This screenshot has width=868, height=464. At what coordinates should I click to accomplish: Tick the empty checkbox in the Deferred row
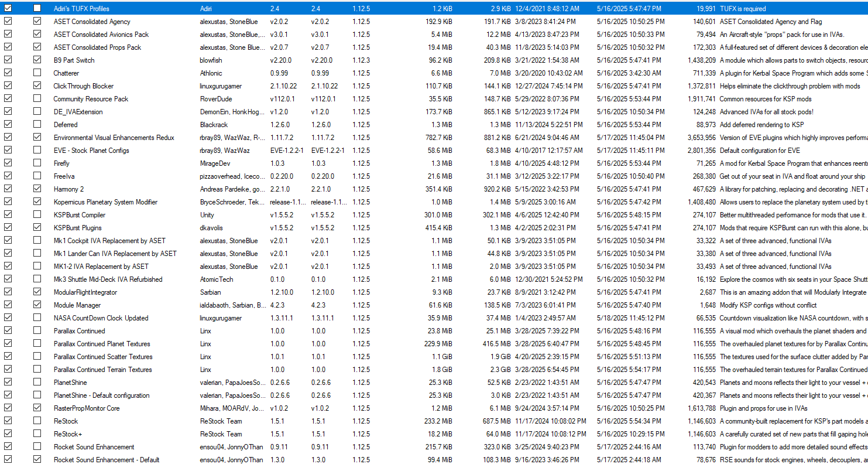click(37, 125)
